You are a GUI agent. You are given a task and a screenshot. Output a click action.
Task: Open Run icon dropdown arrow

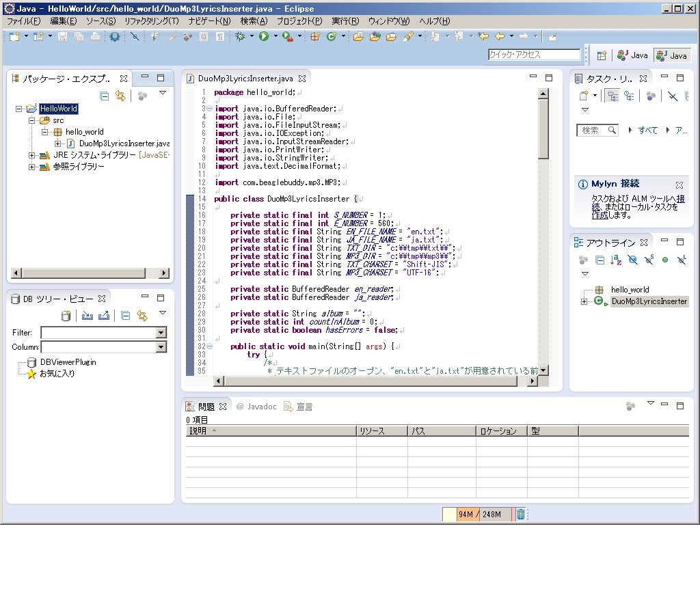275,36
